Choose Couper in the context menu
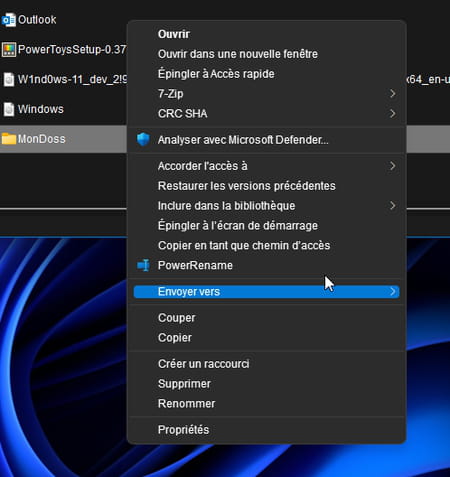The image size is (450, 477). [x=266, y=318]
